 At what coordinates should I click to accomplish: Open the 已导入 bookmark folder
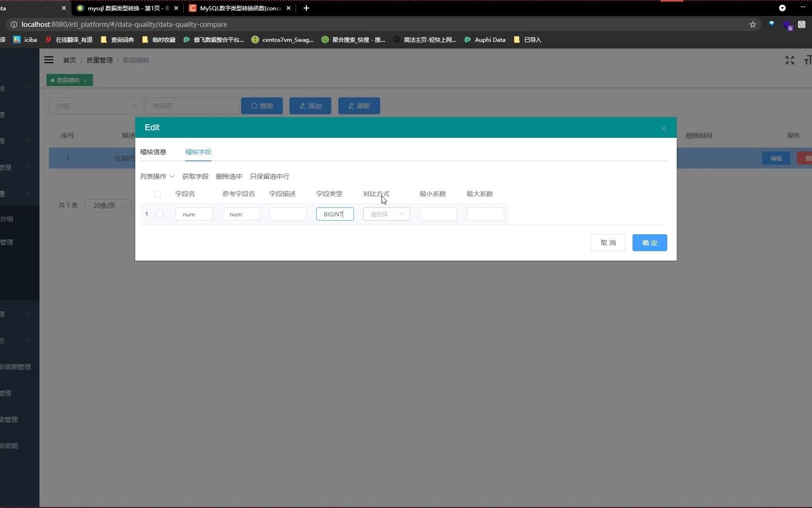527,40
